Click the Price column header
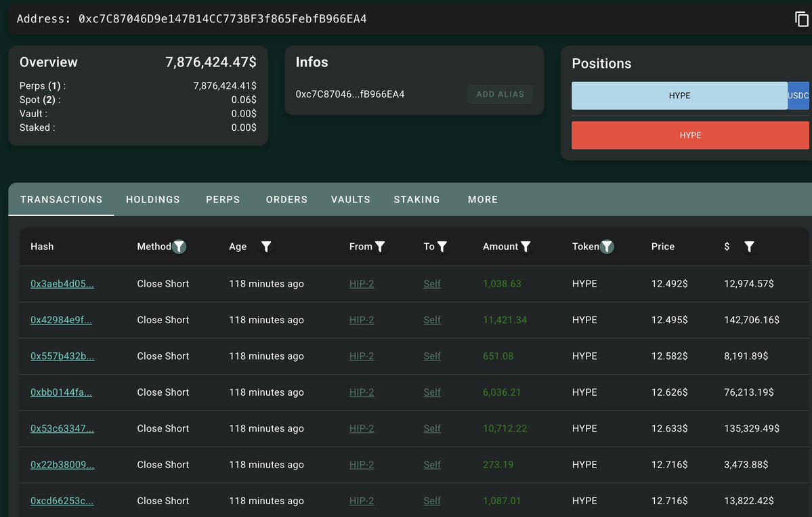The height and width of the screenshot is (517, 812). tap(662, 247)
